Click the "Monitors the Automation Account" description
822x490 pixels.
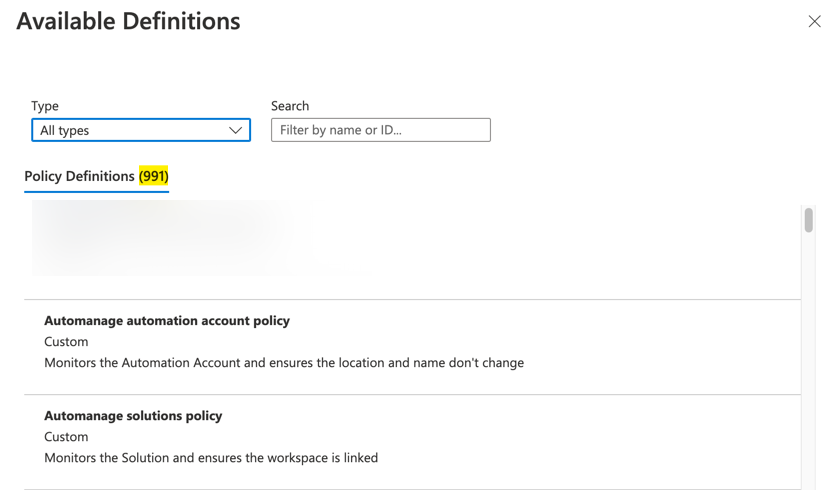pos(284,363)
